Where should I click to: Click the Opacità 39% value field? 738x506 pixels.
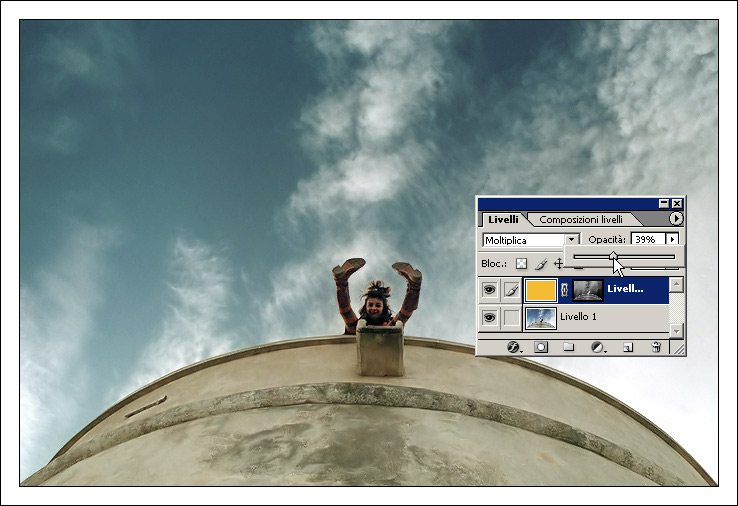pyautogui.click(x=648, y=240)
